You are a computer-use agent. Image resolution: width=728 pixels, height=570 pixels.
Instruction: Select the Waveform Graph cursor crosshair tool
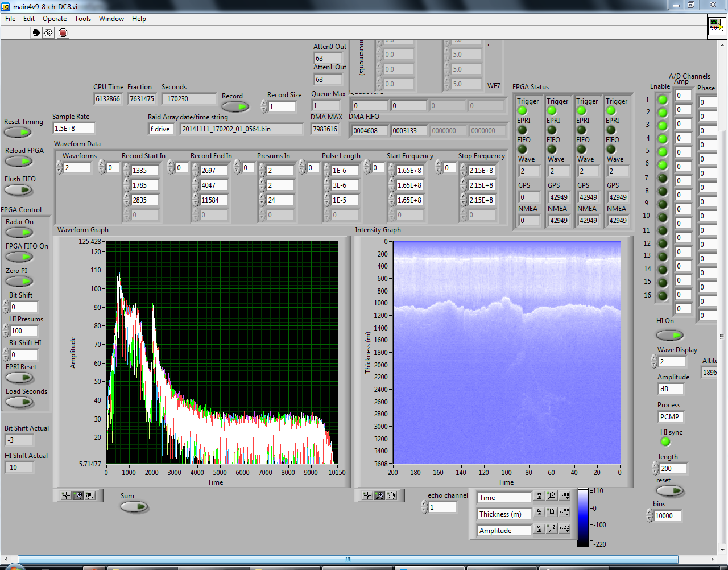[x=66, y=495]
